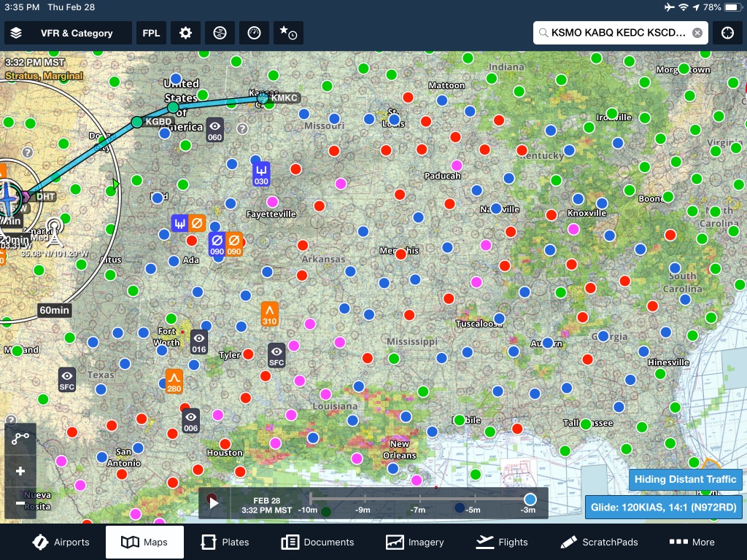Toggle the Glide 120KIAS advisor button

click(664, 507)
